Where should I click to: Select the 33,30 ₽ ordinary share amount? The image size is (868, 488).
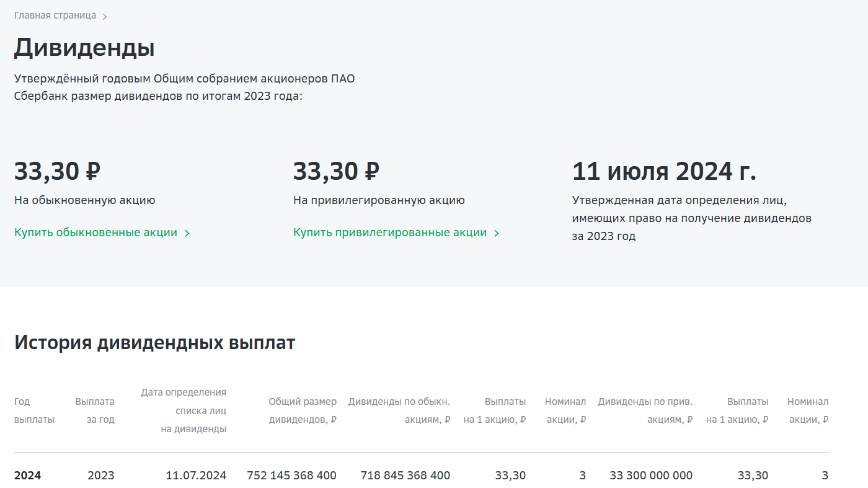coord(58,171)
